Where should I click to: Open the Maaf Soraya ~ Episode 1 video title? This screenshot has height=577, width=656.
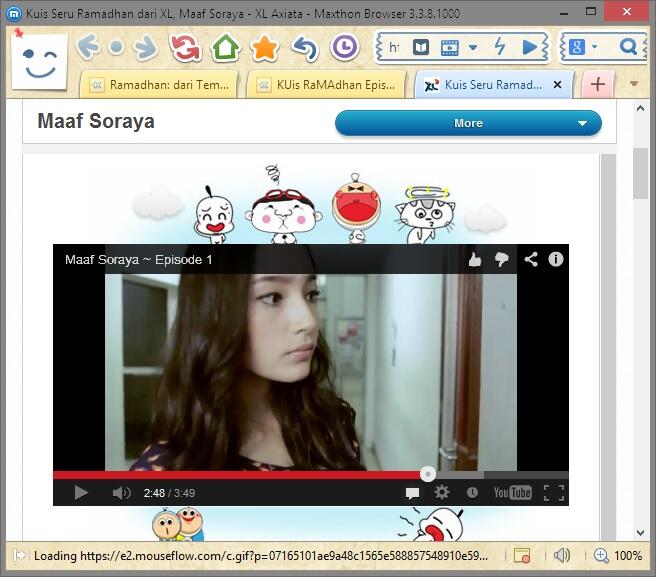tap(138, 259)
